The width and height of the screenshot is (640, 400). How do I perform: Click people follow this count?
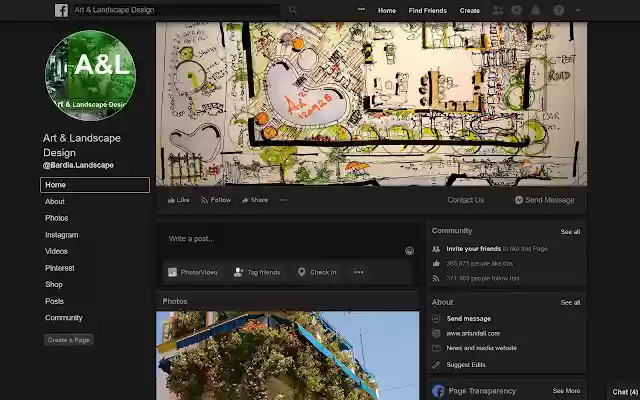point(483,278)
